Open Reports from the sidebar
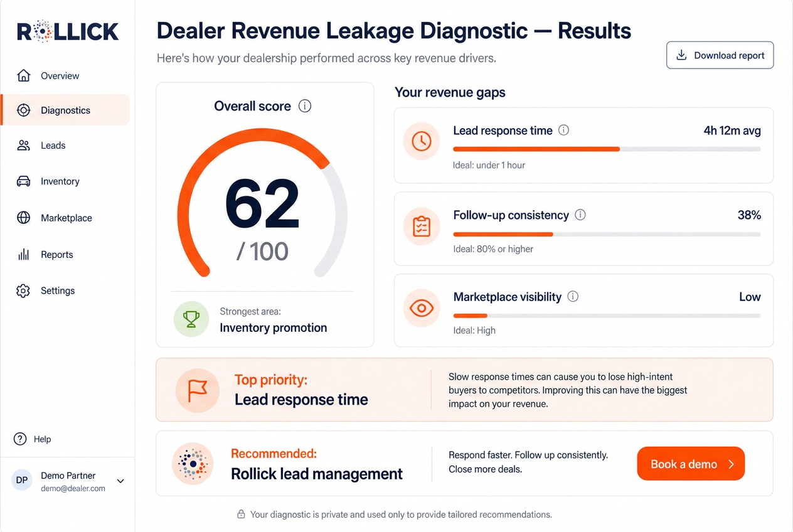Viewport: 793px width, 532px height. click(66, 255)
